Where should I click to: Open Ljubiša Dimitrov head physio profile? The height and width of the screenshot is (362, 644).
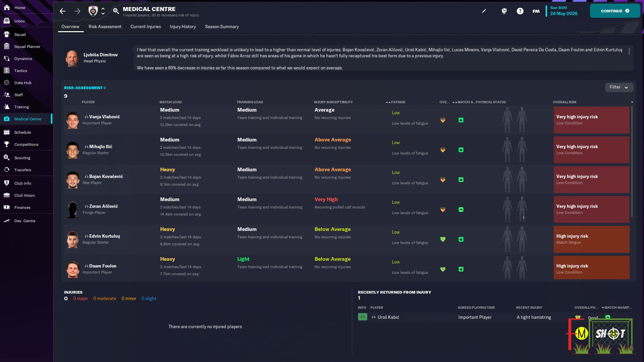pyautogui.click(x=101, y=55)
